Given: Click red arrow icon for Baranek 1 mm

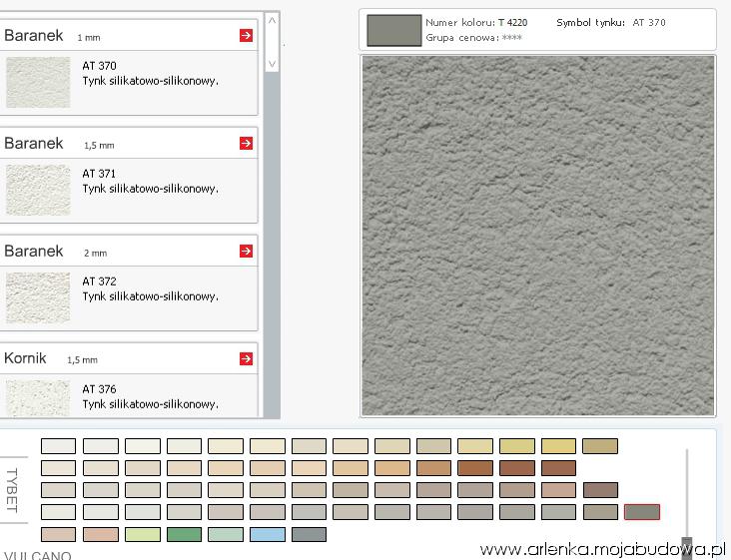Looking at the screenshot, I should pyautogui.click(x=246, y=36).
